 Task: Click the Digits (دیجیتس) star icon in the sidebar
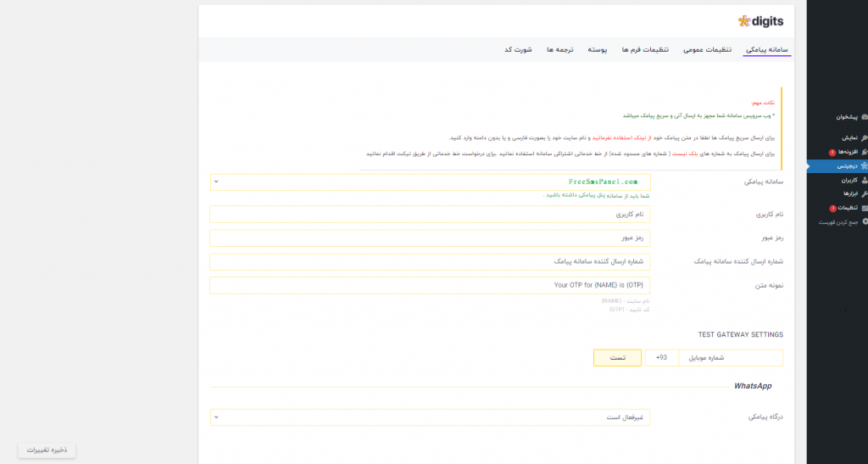pyautogui.click(x=864, y=166)
